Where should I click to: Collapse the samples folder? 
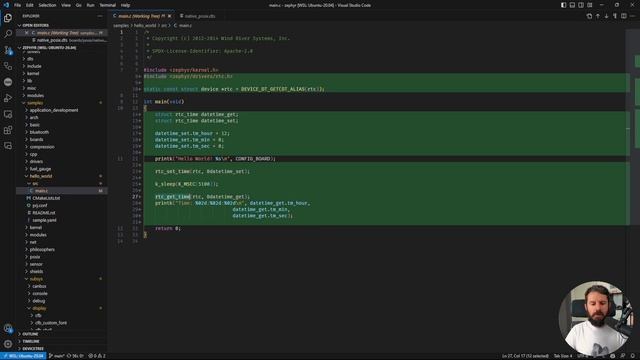pos(35,103)
